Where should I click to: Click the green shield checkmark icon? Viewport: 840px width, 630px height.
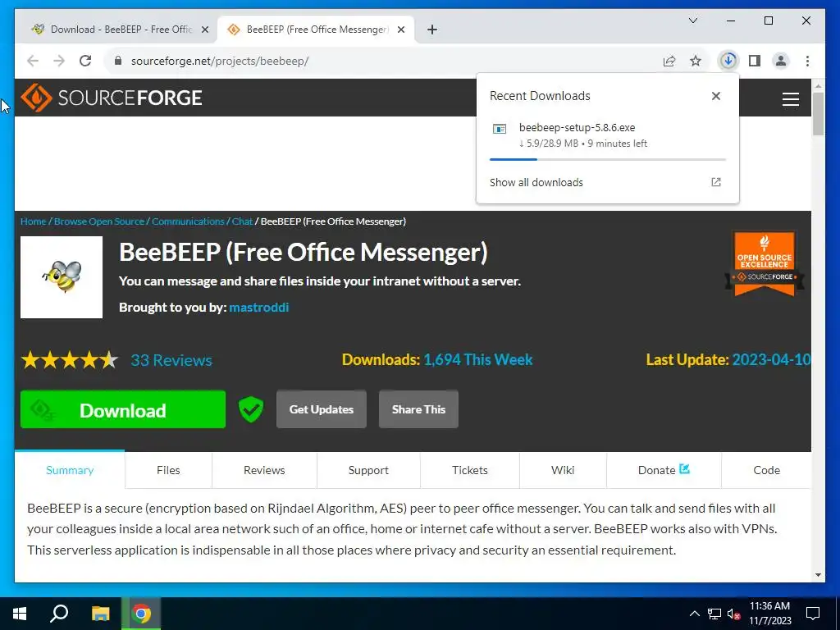[x=251, y=410]
